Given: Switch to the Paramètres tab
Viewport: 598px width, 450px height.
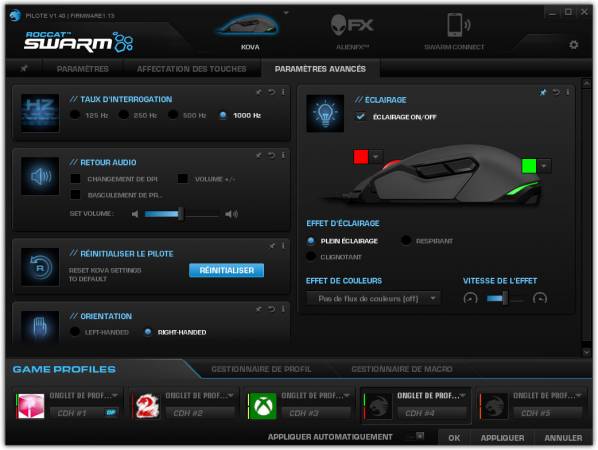Looking at the screenshot, I should (82, 69).
